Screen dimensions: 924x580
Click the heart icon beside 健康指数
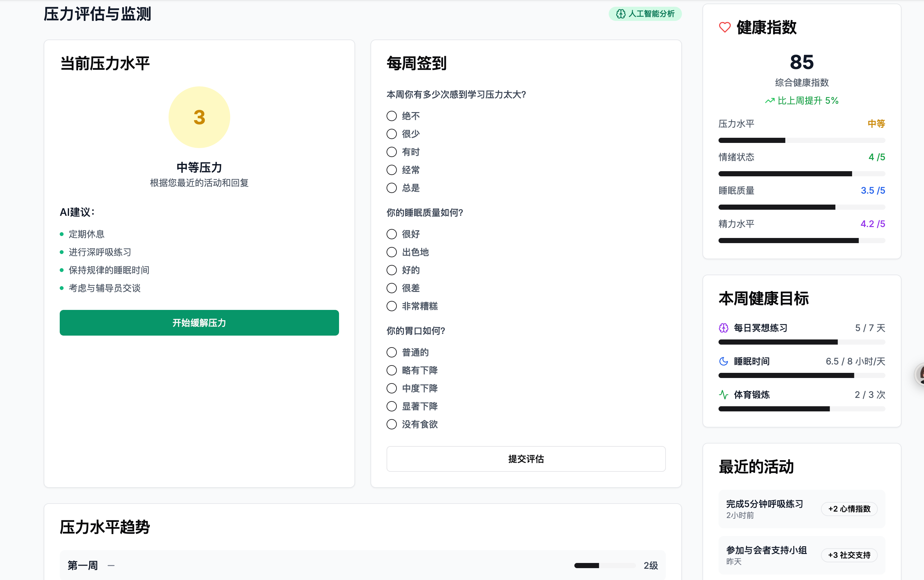[725, 27]
